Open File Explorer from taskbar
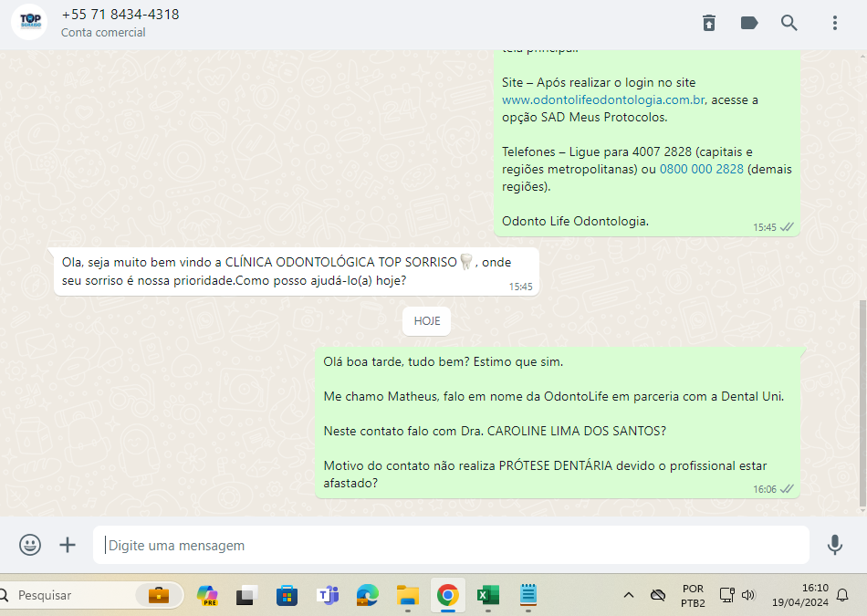Viewport: 867px width, 616px height. pyautogui.click(x=408, y=595)
